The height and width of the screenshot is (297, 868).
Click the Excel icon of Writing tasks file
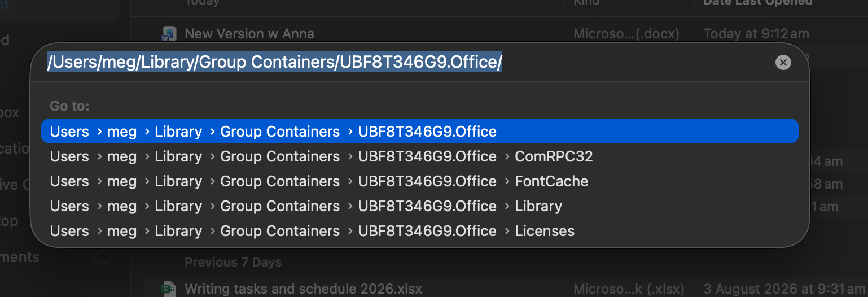tap(168, 289)
